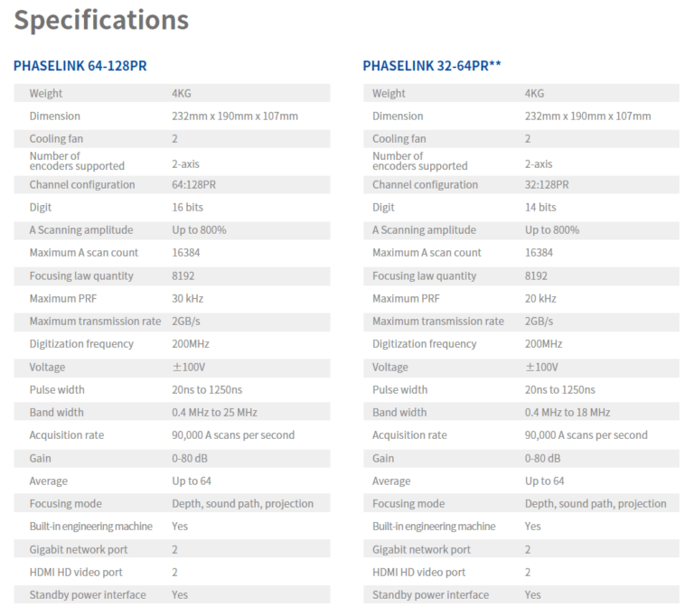Click Dimension label in the 32-64PR table

point(398,116)
